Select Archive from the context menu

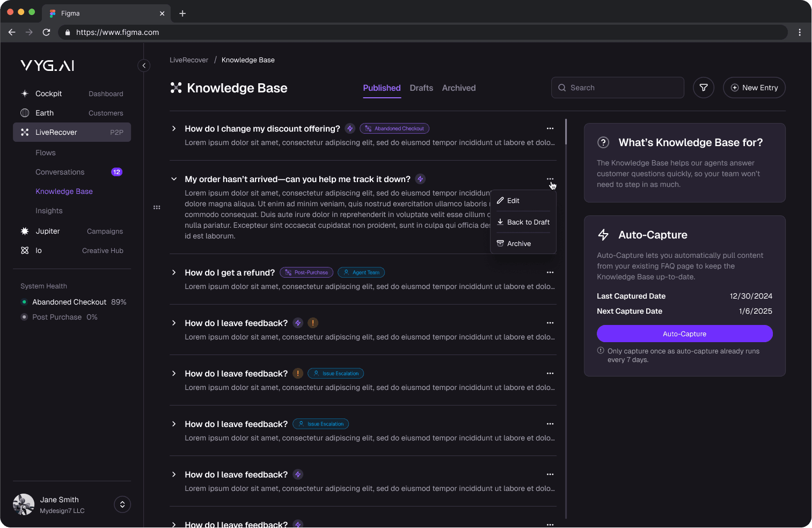[x=518, y=243]
